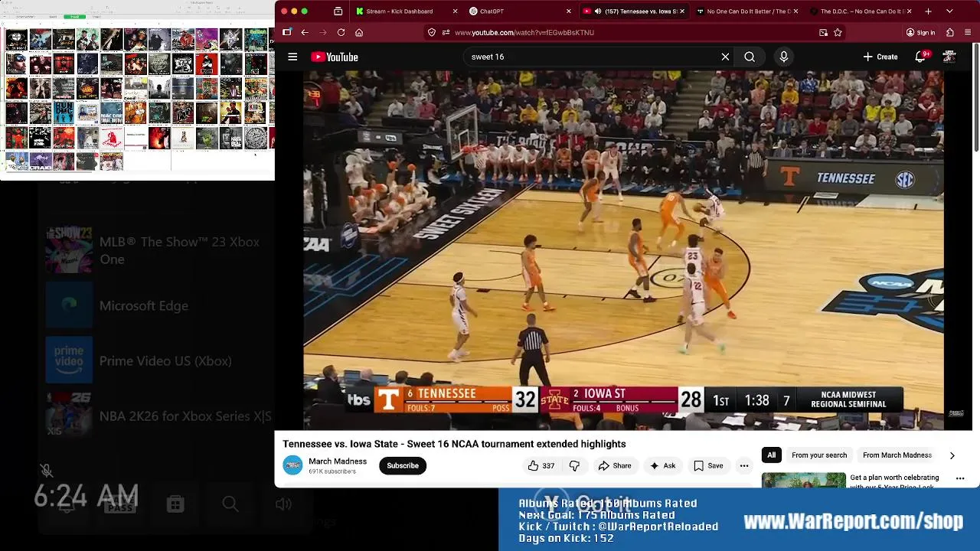
Task: Mute the playing YouTube tab audio
Action: tap(597, 11)
